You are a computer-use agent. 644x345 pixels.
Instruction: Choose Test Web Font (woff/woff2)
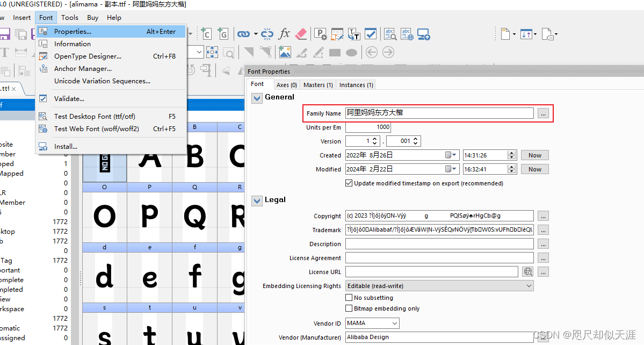(x=111, y=129)
